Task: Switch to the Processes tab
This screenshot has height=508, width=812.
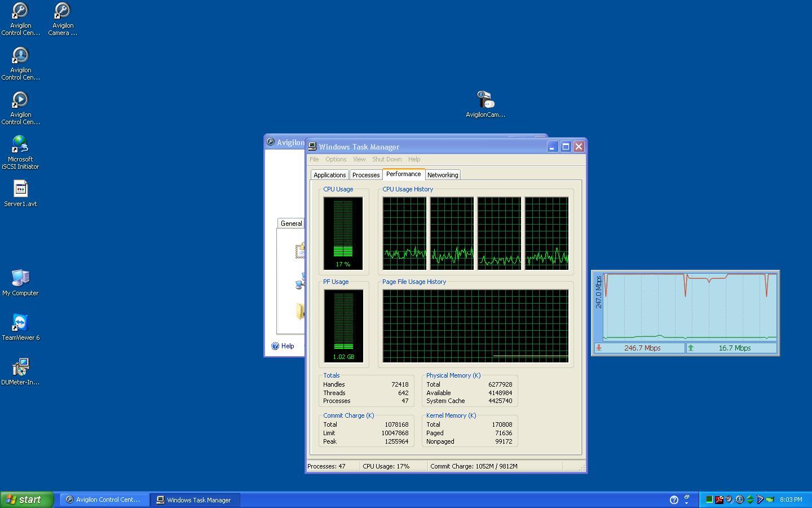Action: (x=366, y=175)
